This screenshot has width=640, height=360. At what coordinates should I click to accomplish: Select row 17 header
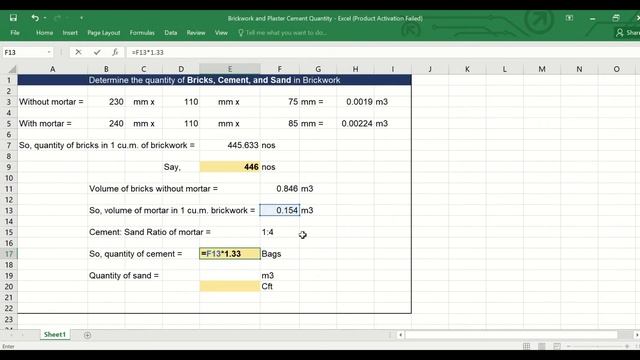[x=9, y=254]
